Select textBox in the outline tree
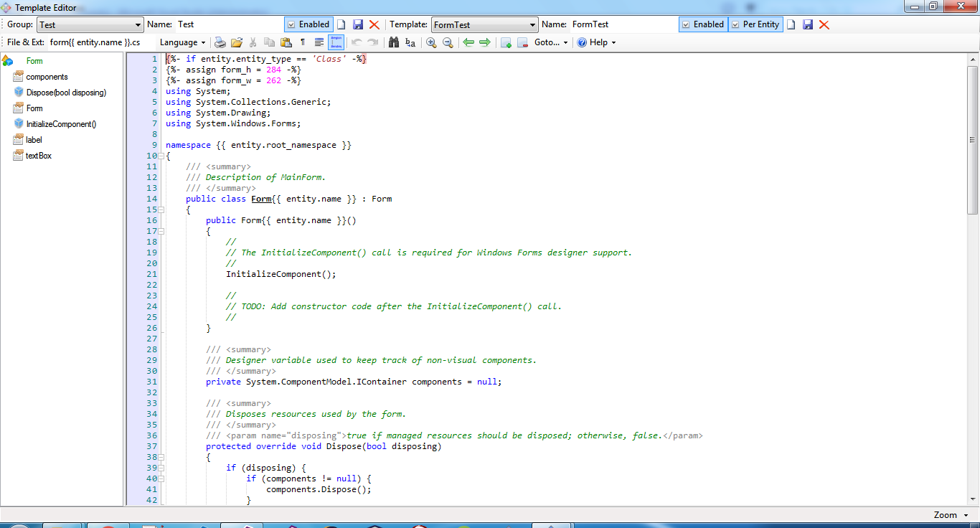The image size is (980, 528). [39, 156]
